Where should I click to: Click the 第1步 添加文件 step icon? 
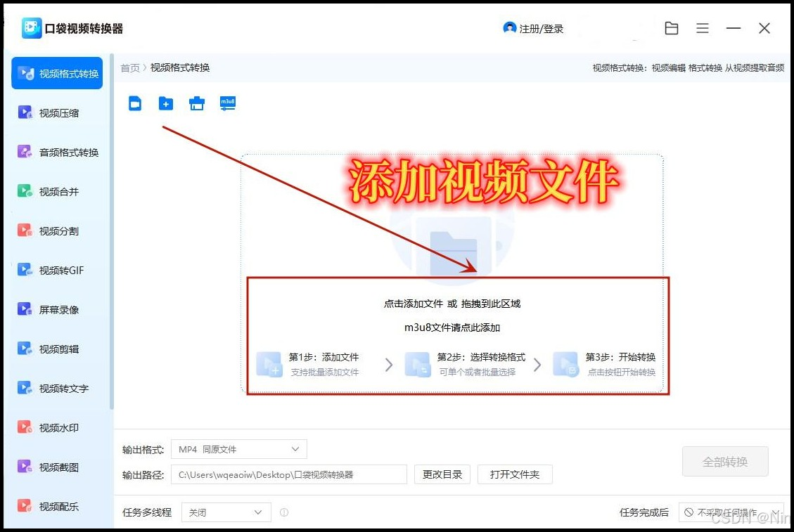(x=269, y=364)
